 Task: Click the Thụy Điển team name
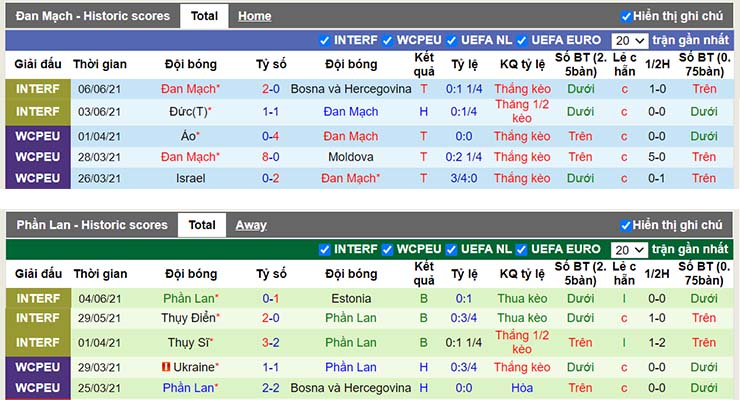tap(189, 317)
